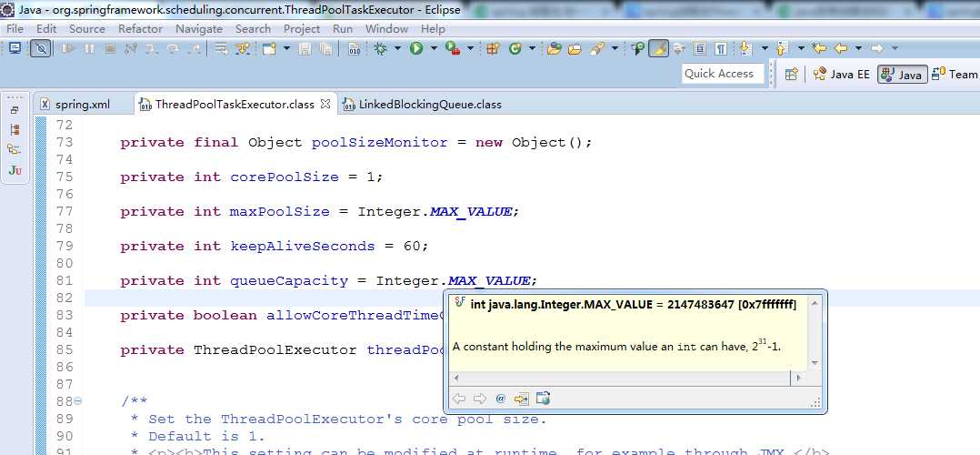Toggle Skip All Breakpoints button

coord(41,48)
